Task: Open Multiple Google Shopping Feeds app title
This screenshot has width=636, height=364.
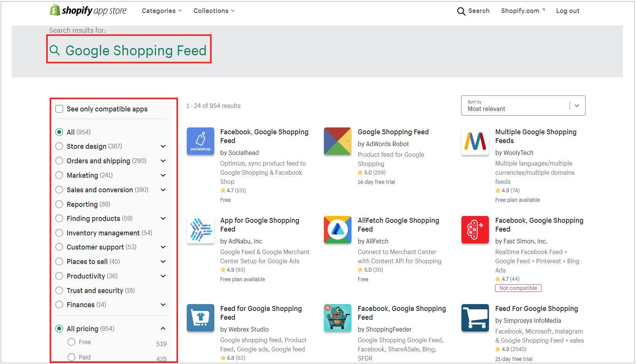Action: tap(536, 136)
